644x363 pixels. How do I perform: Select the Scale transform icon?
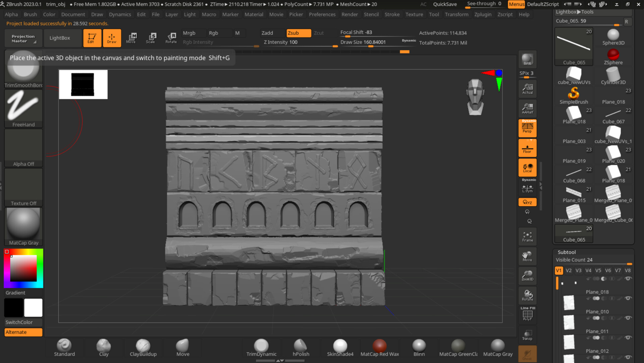point(151,38)
